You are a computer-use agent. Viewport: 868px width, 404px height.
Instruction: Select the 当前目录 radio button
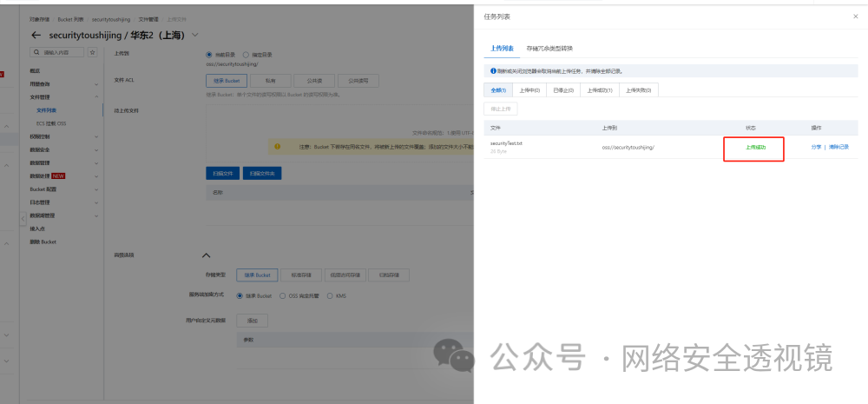tap(208, 55)
